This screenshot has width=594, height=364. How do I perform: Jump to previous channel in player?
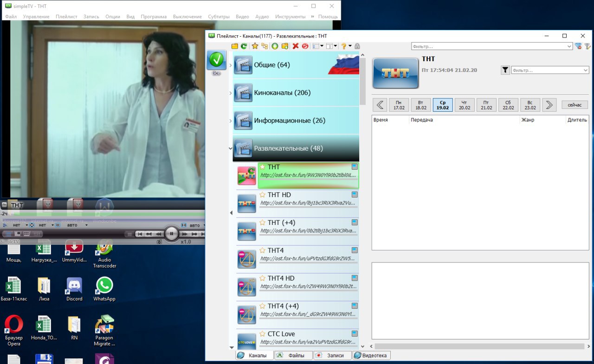140,234
